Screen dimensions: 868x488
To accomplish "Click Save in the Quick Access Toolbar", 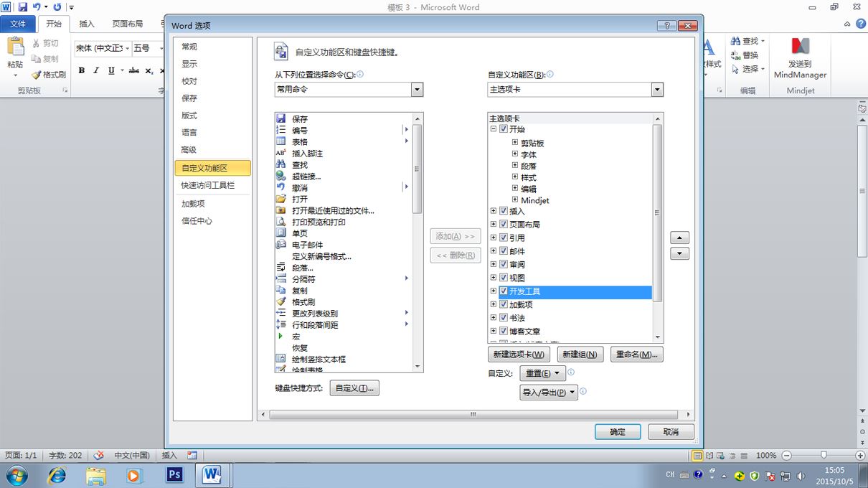I will tap(23, 6).
